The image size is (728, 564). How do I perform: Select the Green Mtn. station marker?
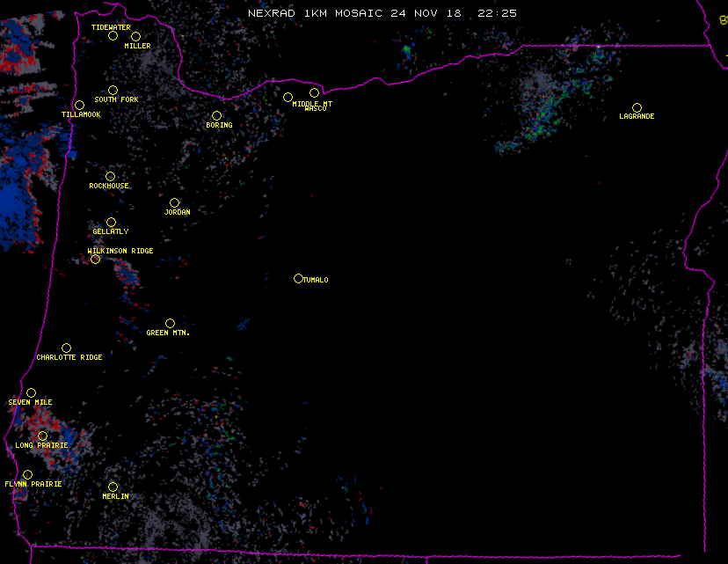(170, 324)
